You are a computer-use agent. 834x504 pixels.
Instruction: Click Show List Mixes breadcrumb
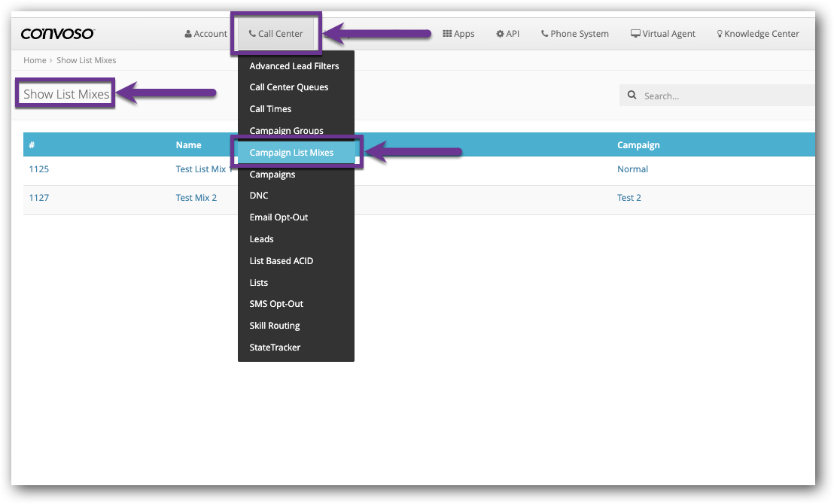(86, 61)
